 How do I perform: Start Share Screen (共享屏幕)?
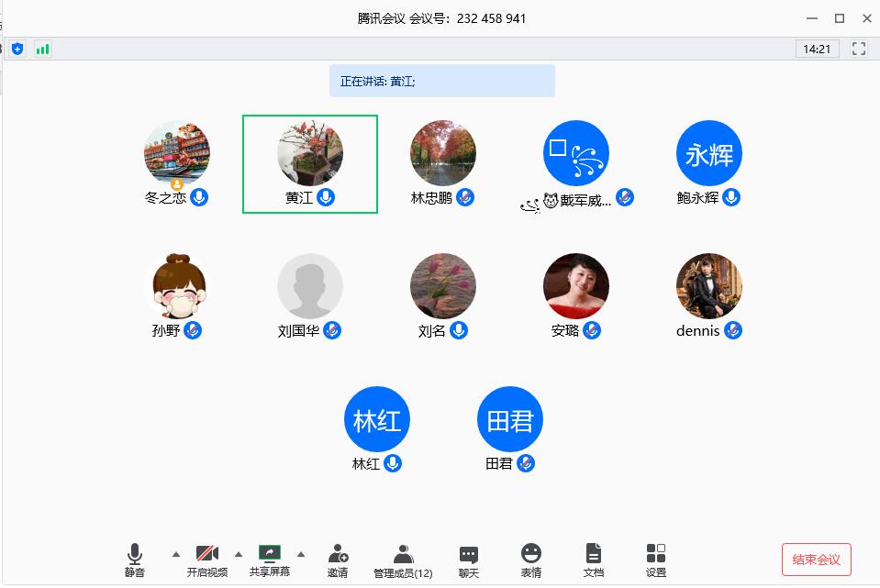coord(270,560)
